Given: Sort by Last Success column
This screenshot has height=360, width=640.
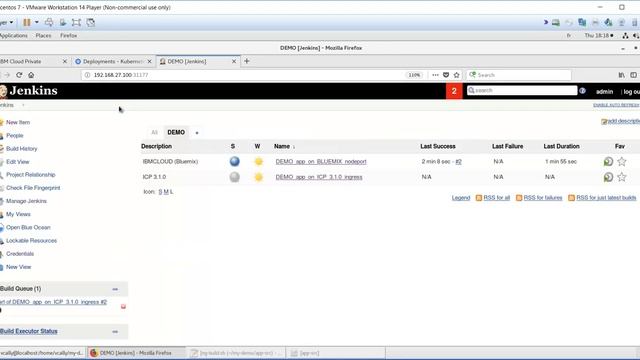Looking at the screenshot, I should click(x=438, y=146).
